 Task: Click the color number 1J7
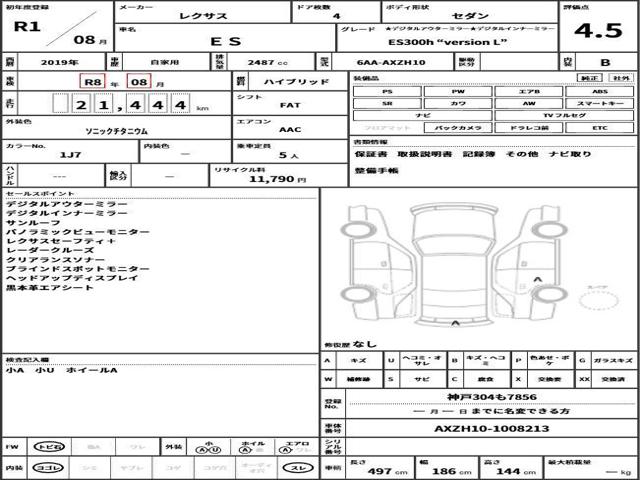pyautogui.click(x=70, y=155)
